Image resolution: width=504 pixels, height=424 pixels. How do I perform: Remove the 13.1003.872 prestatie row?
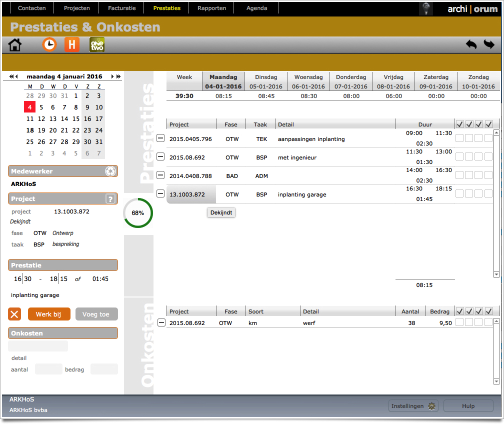[x=160, y=193]
